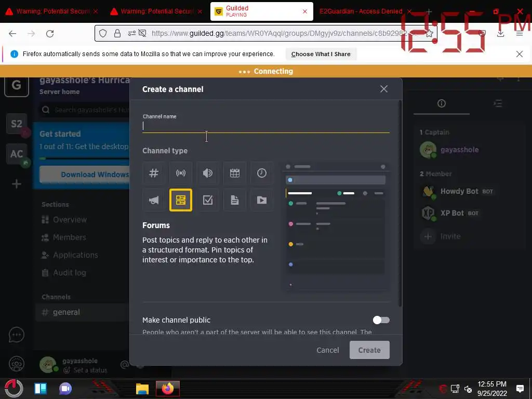Viewport: 532px width, 399px height.
Task: Open the info tab in right panel
Action: pos(442,103)
